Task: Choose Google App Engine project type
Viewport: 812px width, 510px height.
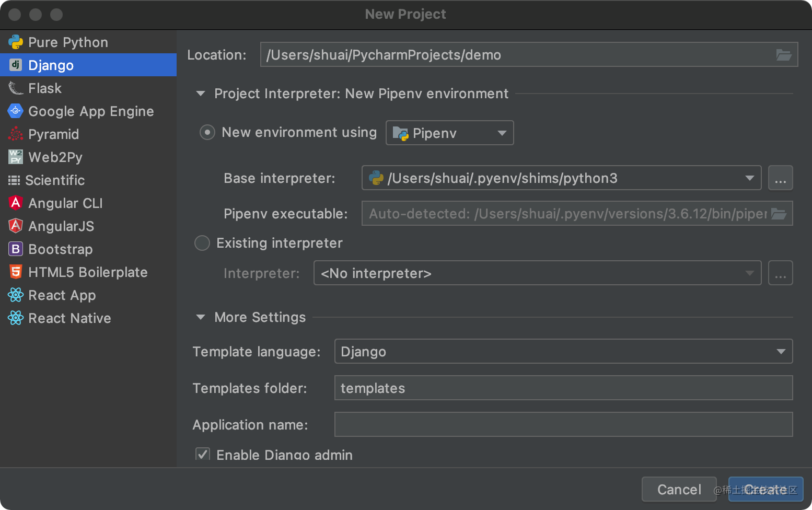Action: tap(88, 111)
